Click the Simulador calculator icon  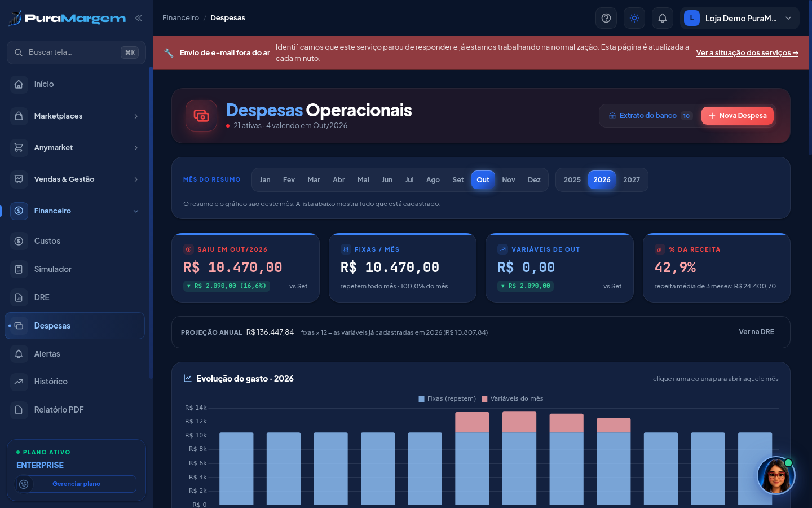click(x=19, y=269)
